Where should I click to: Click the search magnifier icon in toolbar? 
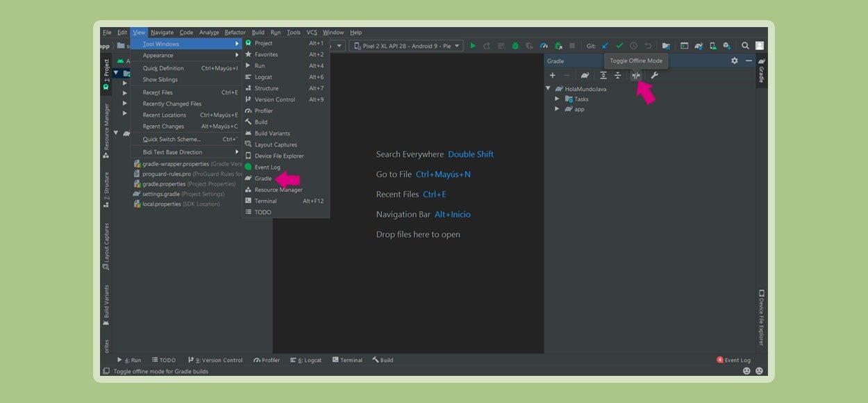(745, 46)
